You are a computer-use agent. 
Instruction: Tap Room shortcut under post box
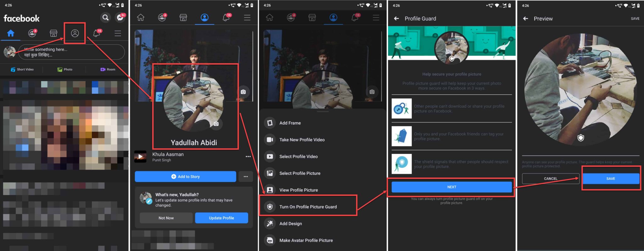click(x=108, y=69)
